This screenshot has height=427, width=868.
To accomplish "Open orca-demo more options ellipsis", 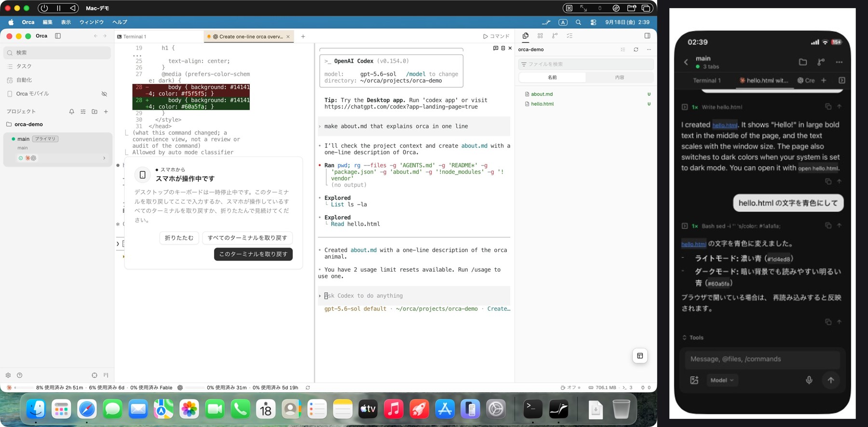I will tap(649, 50).
